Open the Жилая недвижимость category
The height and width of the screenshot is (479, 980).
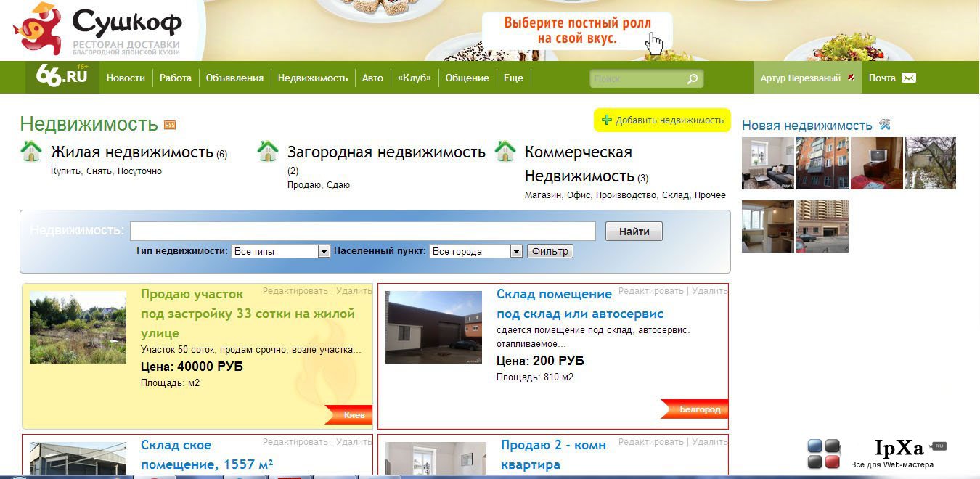coord(132,152)
